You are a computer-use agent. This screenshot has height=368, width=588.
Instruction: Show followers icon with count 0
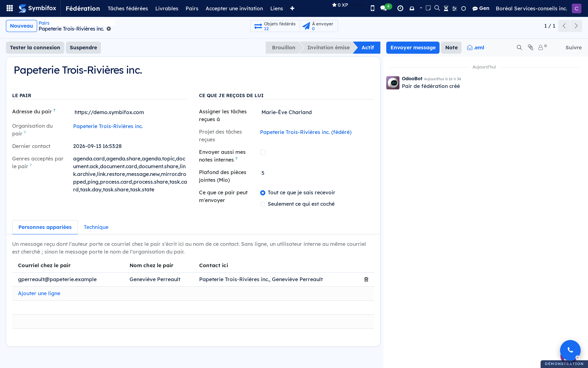[x=542, y=47]
